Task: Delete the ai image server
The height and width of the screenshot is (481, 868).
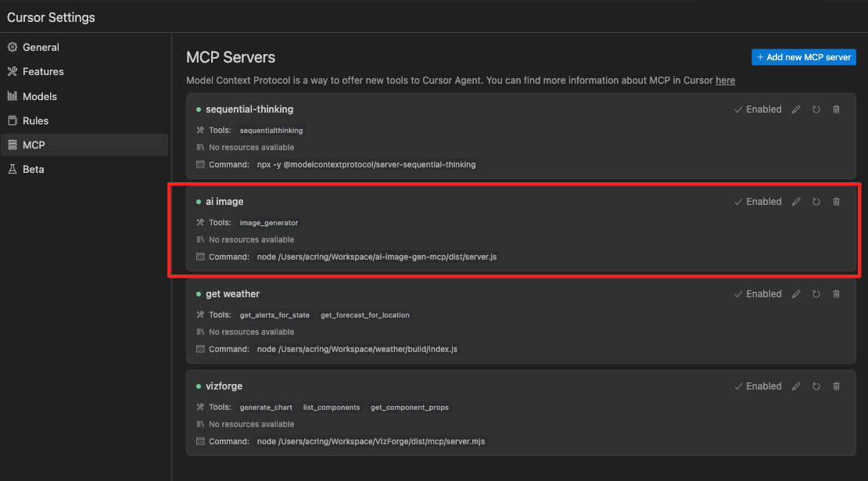Action: pyautogui.click(x=836, y=202)
